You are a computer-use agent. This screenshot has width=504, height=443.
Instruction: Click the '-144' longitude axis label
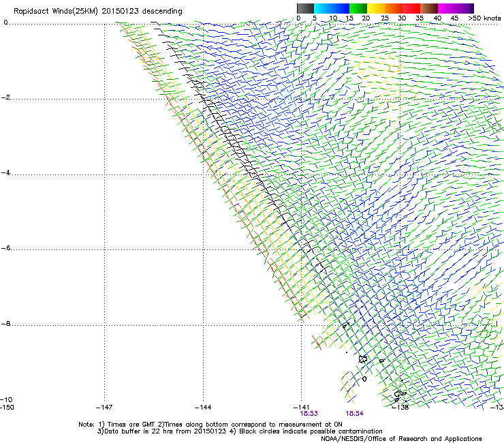(203, 408)
